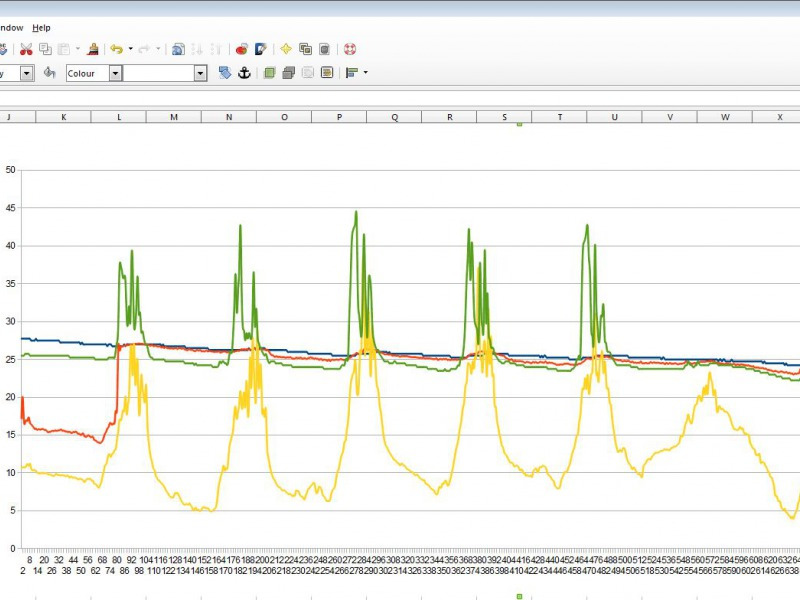Click the Cut scissors icon

coord(26,49)
